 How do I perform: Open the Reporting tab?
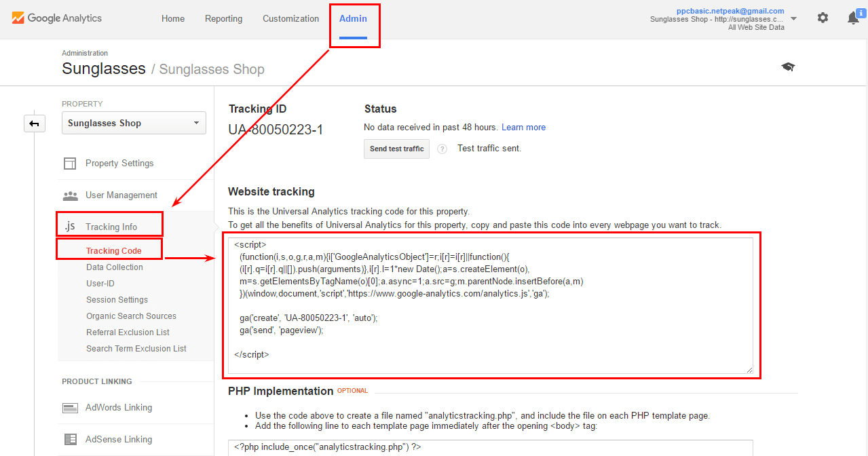tap(224, 18)
